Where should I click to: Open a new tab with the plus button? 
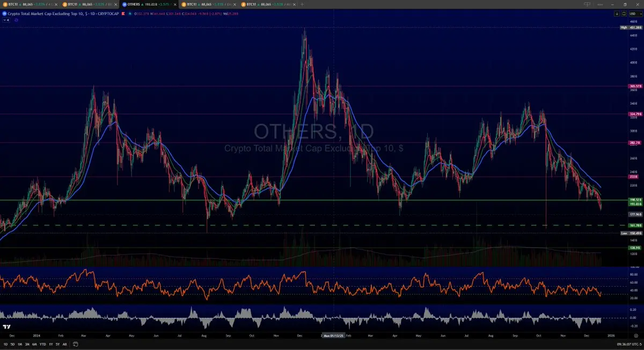tap(303, 4)
